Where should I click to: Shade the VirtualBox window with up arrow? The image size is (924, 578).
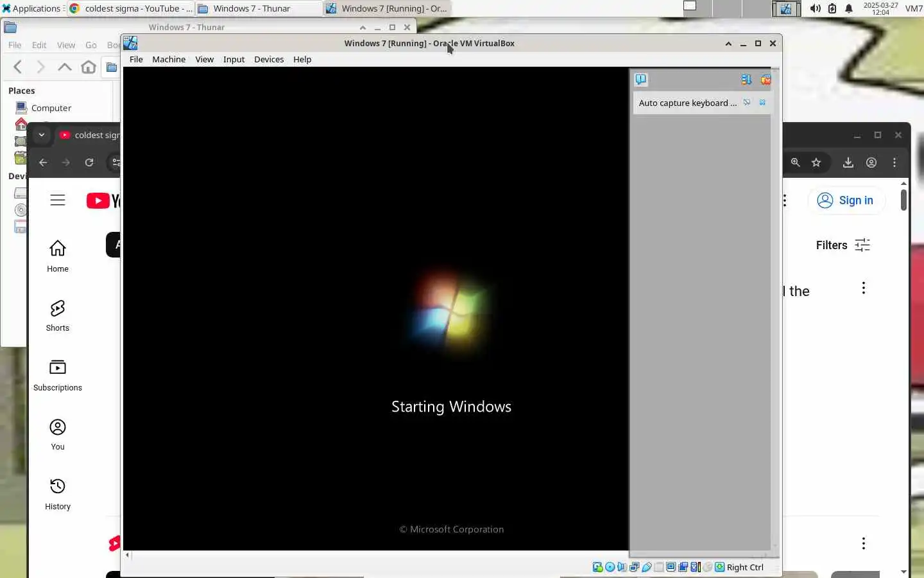(728, 44)
